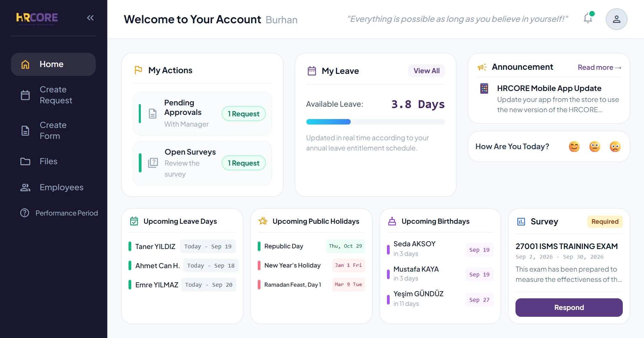Follow the Read more link

point(599,67)
